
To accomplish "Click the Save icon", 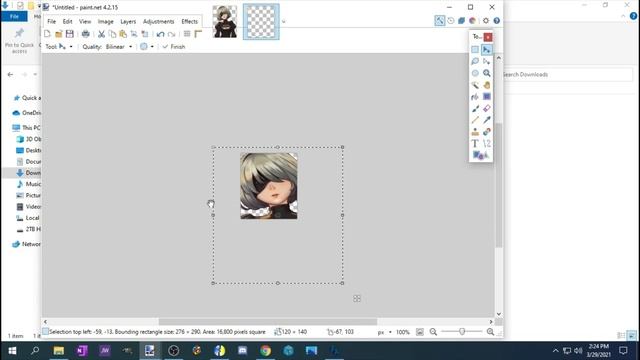I will pyautogui.click(x=70, y=34).
